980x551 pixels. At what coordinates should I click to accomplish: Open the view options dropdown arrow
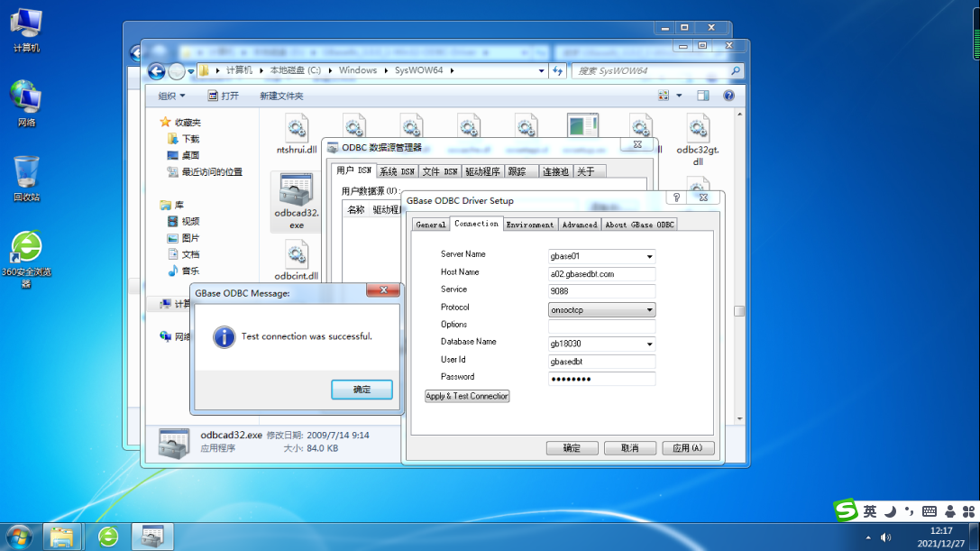(680, 96)
